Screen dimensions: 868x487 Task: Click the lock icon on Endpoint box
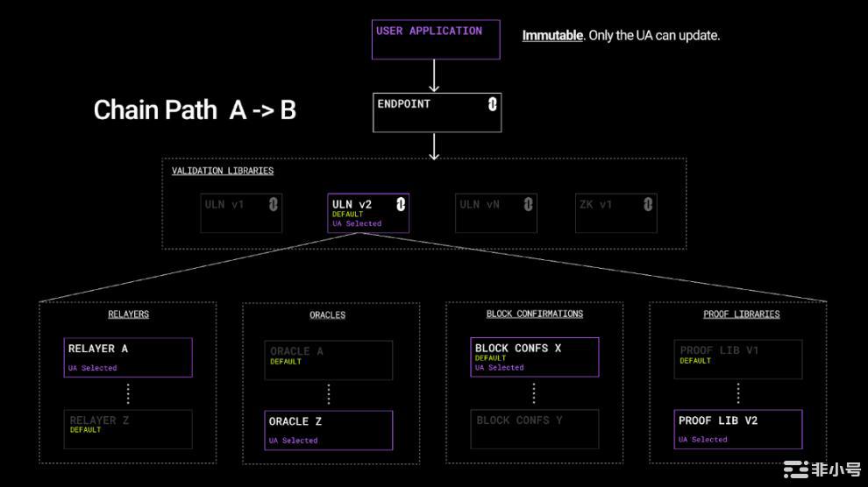pos(492,104)
